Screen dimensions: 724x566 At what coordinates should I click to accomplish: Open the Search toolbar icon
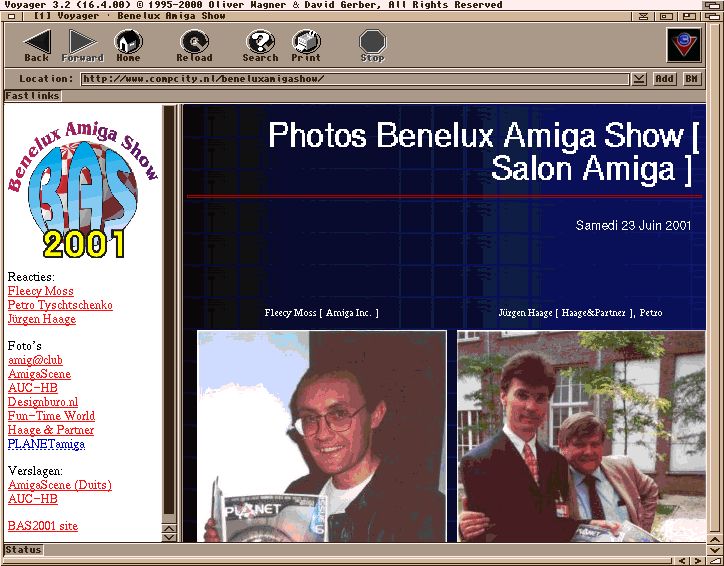[x=260, y=46]
